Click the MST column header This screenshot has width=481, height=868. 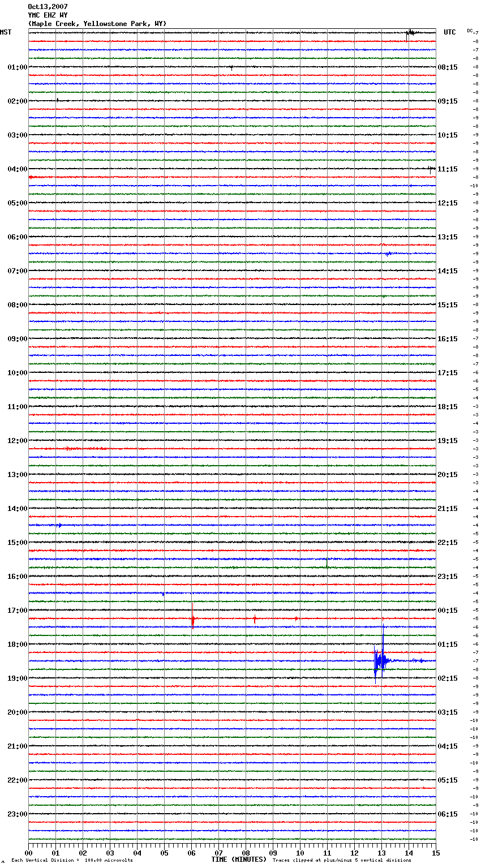6,32
